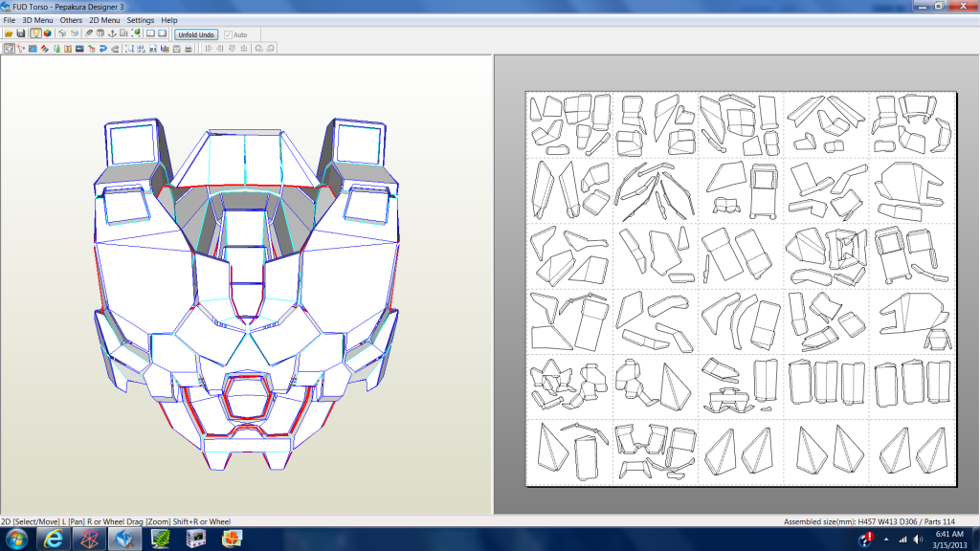This screenshot has width=980, height=551.
Task: Open the 2D Menu
Action: click(104, 20)
